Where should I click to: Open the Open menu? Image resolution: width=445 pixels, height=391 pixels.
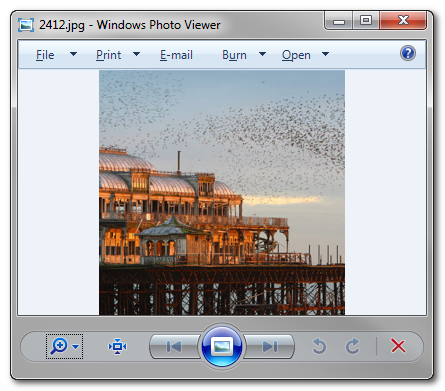click(296, 55)
